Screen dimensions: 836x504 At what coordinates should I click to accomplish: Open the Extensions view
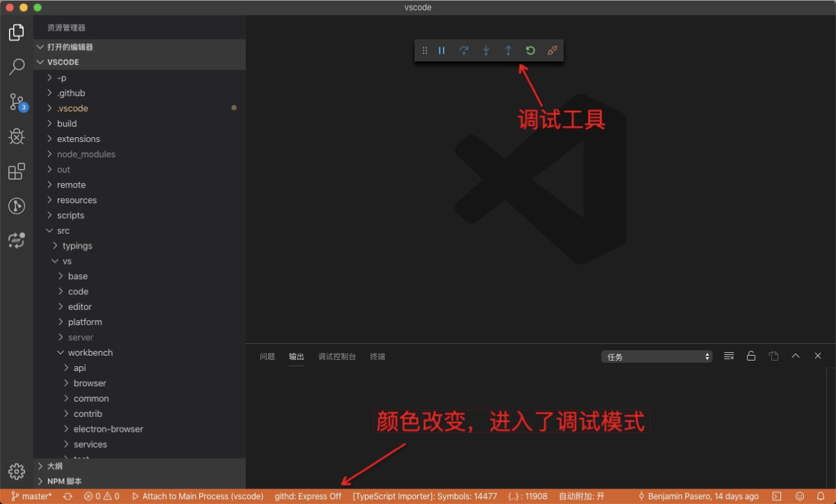click(16, 171)
